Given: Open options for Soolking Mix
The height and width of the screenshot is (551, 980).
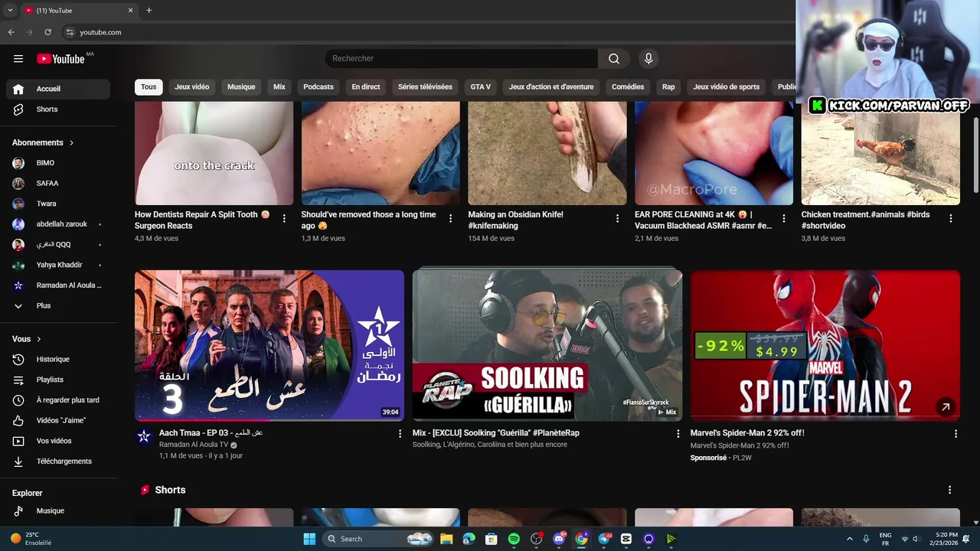Looking at the screenshot, I should (678, 434).
